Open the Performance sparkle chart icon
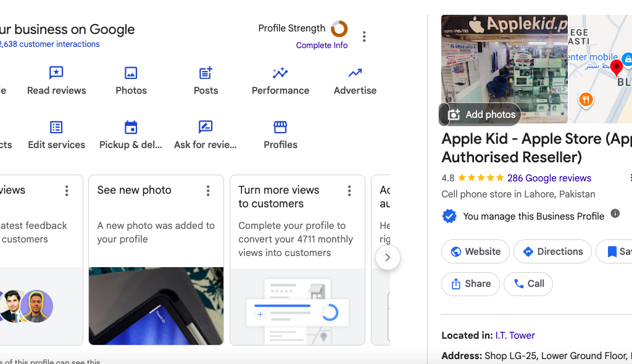 click(280, 73)
